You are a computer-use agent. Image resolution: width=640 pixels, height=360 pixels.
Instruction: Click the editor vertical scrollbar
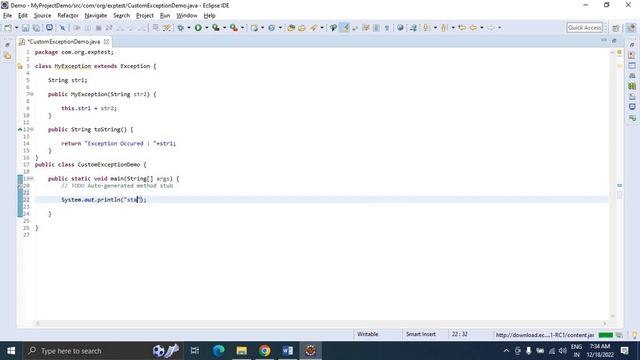(612, 184)
